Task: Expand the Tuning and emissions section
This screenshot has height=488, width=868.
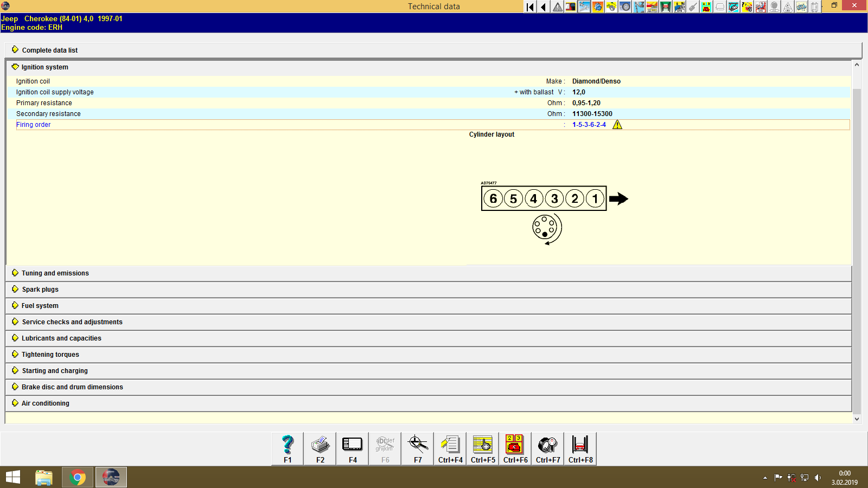Action: point(54,273)
